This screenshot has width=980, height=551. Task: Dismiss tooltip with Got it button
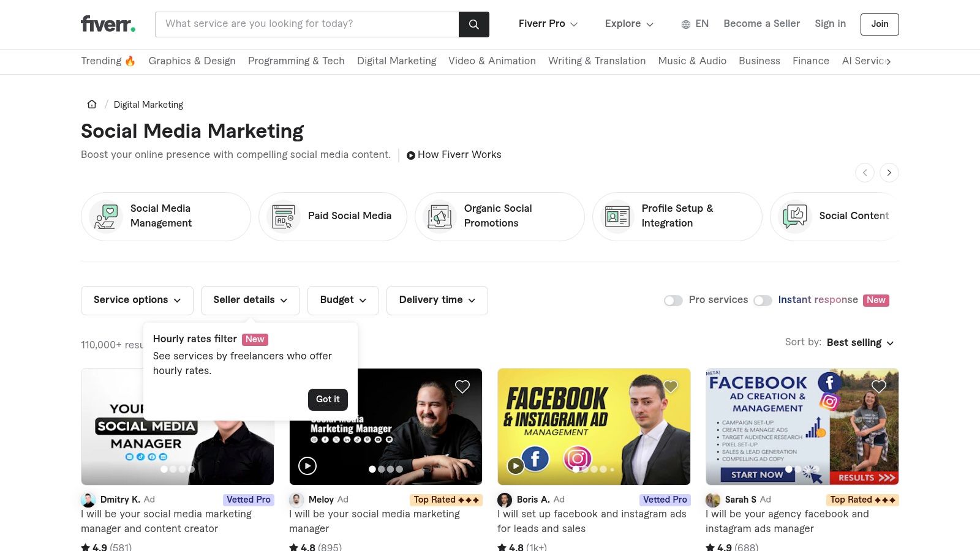pyautogui.click(x=327, y=399)
